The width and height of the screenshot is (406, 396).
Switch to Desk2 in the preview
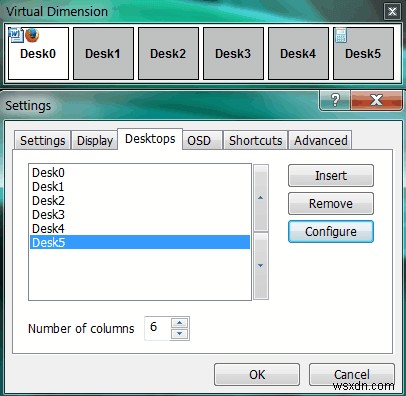pyautogui.click(x=168, y=54)
